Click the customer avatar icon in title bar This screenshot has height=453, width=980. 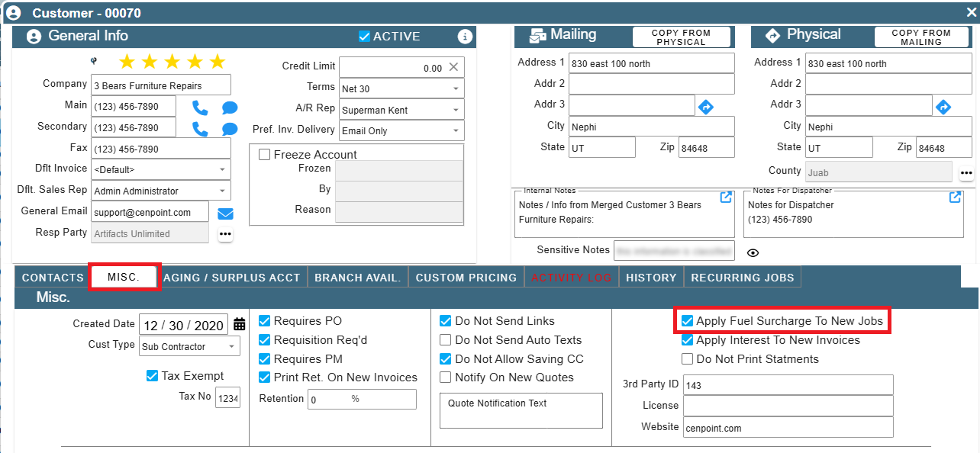13,13
